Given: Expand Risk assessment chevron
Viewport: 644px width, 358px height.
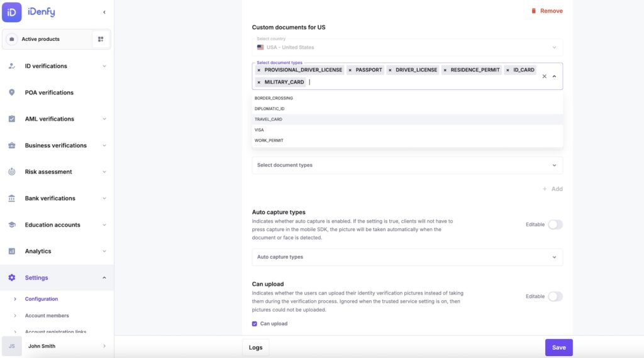Looking at the screenshot, I should pyautogui.click(x=104, y=172).
